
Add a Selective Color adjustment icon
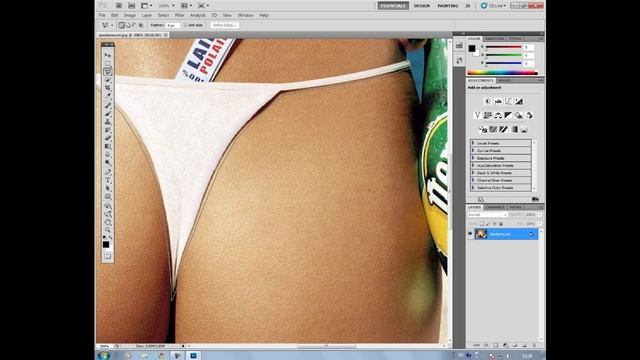click(x=524, y=129)
